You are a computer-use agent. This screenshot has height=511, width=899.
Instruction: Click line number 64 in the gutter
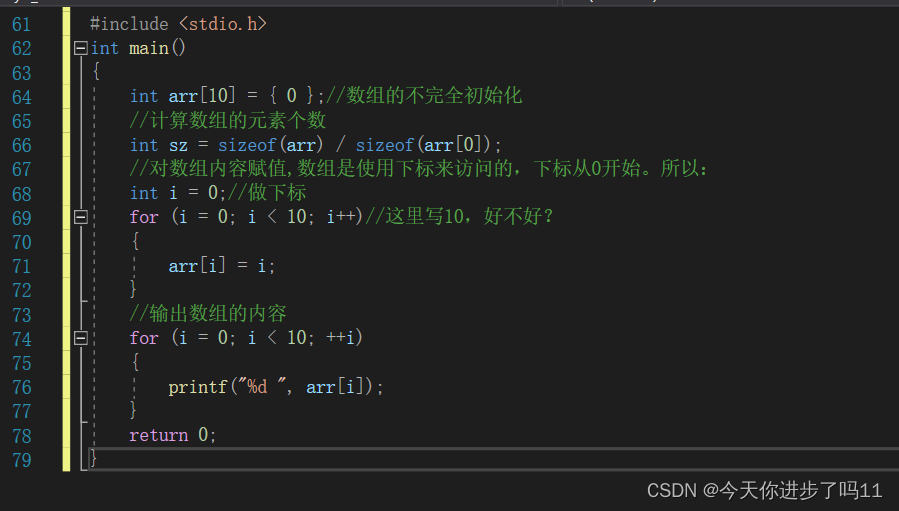point(22,97)
